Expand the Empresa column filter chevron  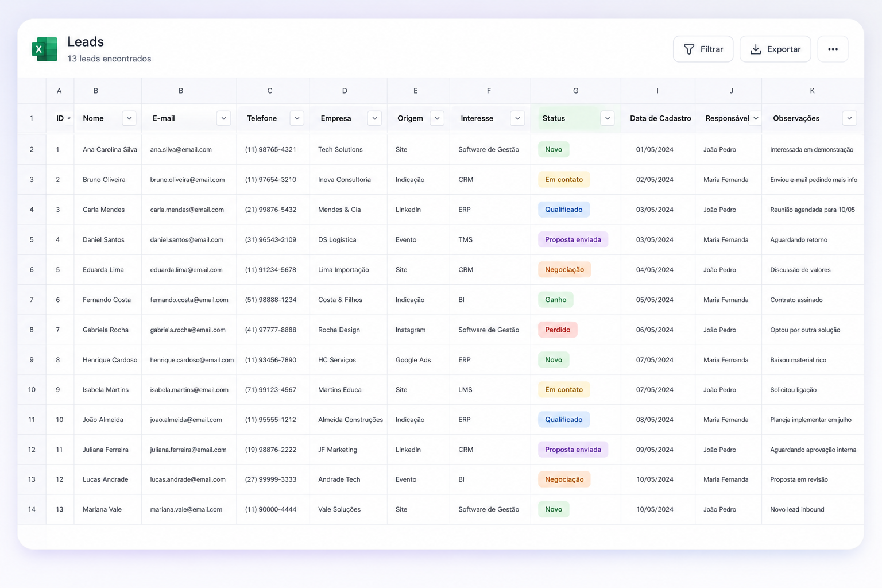pyautogui.click(x=374, y=118)
